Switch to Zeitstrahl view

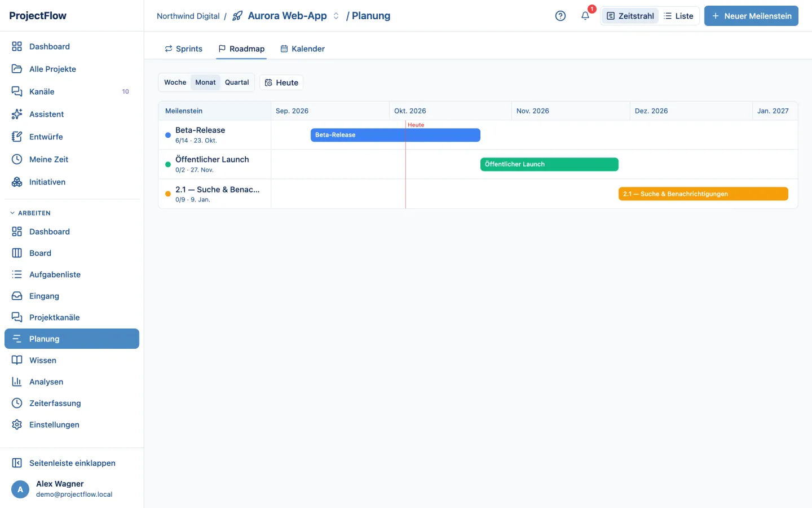pos(630,16)
